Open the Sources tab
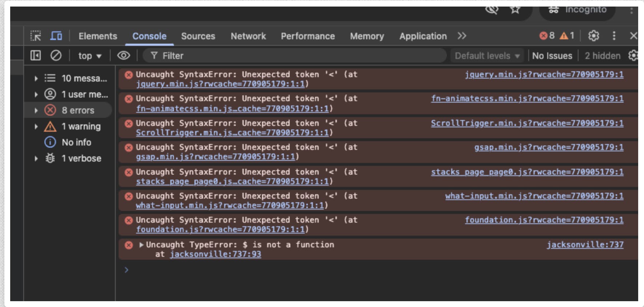Image resolution: width=644 pixels, height=307 pixels. (x=198, y=36)
